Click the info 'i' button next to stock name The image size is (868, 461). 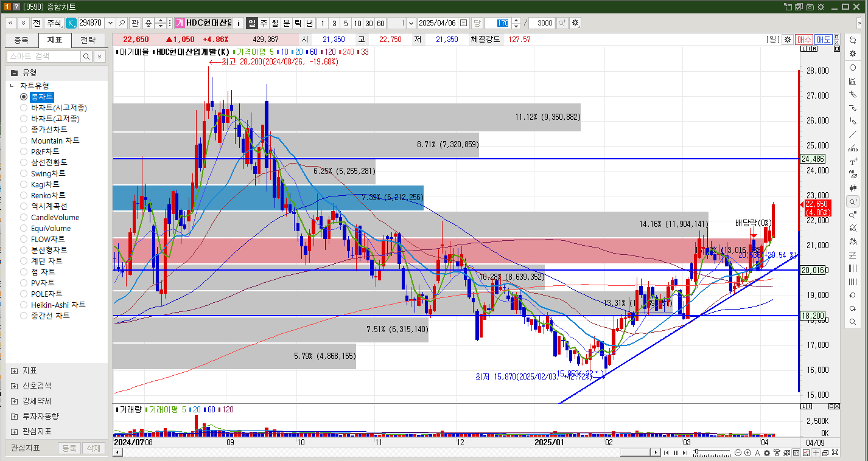point(238,23)
